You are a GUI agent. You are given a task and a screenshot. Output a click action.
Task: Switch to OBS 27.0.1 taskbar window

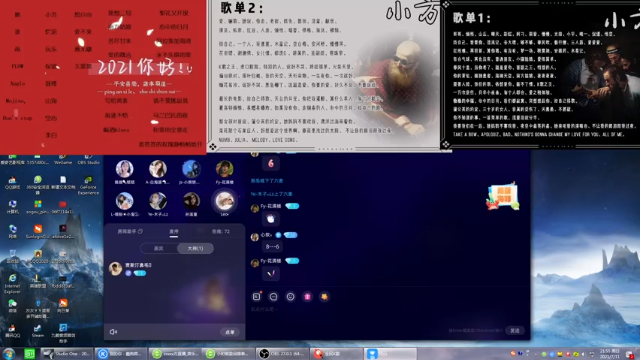pyautogui.click(x=282, y=353)
